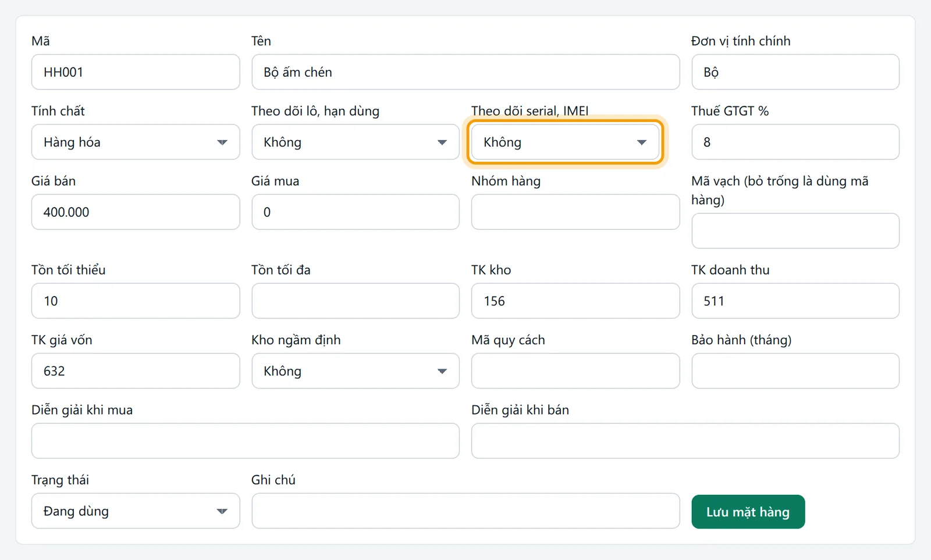Select the Đơn vị tính chính field
931x560 pixels.
tap(795, 72)
